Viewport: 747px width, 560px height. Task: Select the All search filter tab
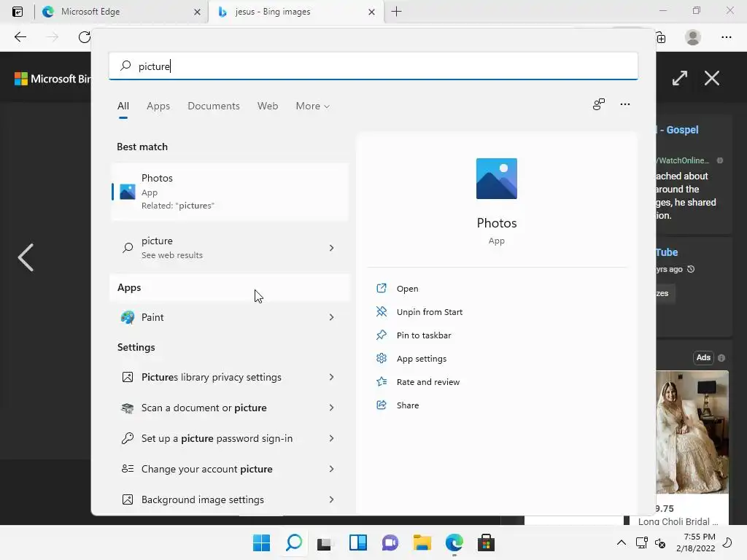(123, 106)
